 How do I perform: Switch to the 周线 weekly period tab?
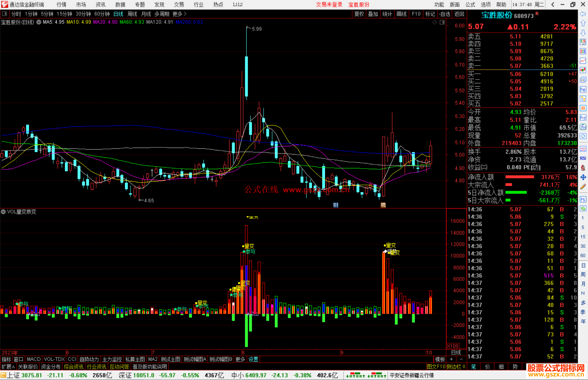pos(132,14)
